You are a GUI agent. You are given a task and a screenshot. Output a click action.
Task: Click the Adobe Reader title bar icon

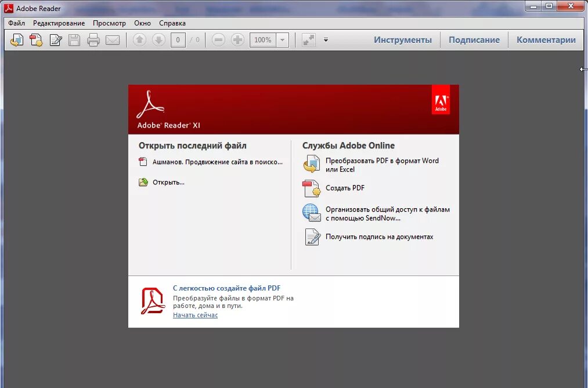point(8,8)
